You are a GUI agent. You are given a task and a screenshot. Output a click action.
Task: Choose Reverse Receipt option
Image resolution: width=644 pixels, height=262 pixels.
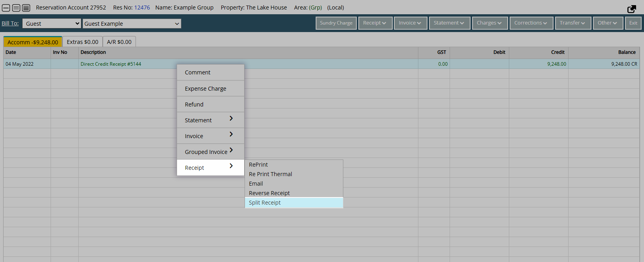294,193
